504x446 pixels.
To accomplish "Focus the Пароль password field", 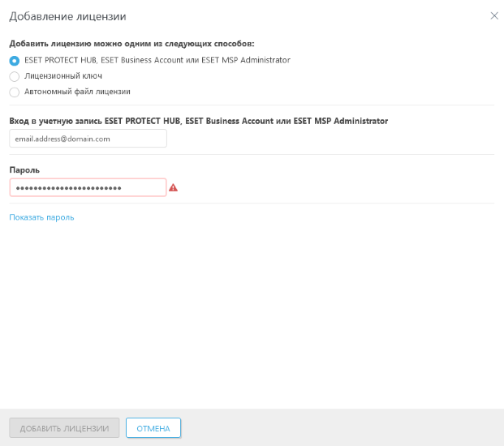I will tap(88, 187).
